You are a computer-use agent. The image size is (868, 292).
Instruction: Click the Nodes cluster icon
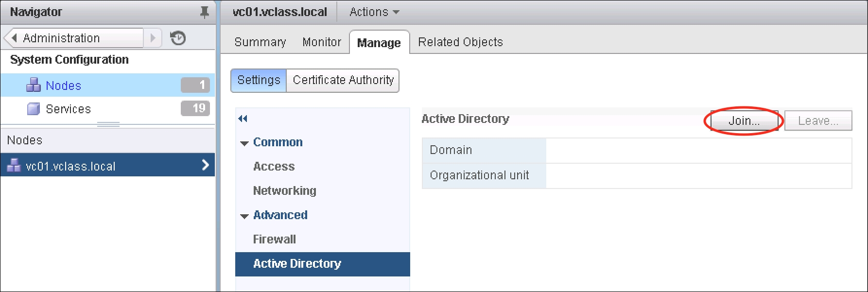[34, 85]
